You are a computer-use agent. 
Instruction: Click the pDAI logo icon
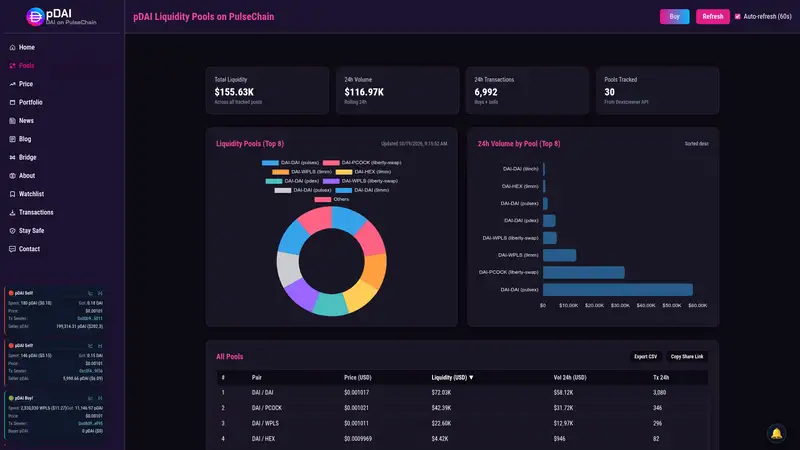tap(35, 17)
